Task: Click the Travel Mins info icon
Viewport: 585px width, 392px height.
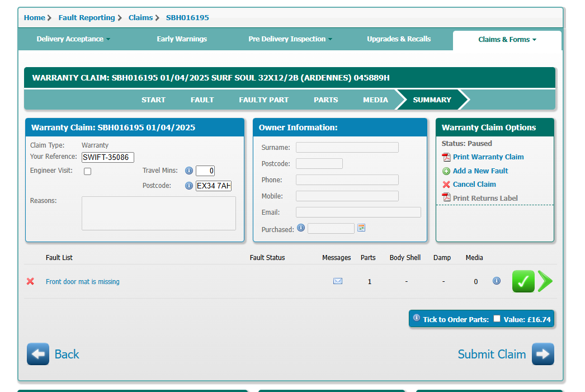Action: point(189,171)
